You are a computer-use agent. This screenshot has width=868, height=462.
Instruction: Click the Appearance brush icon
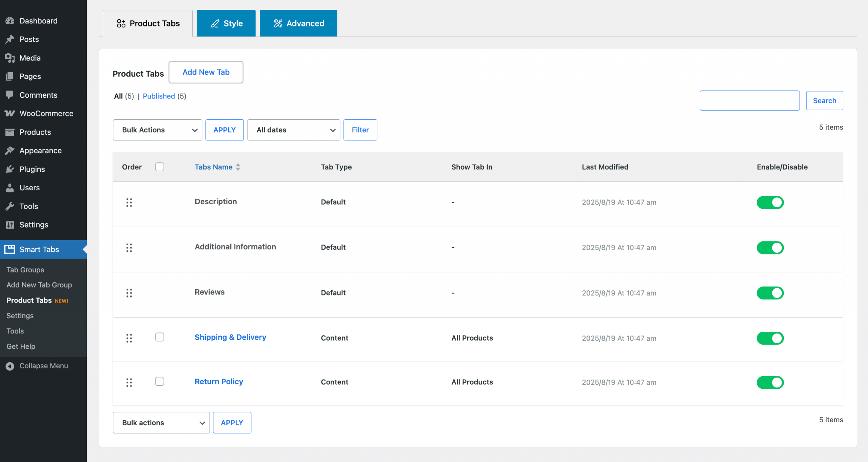tap(10, 151)
